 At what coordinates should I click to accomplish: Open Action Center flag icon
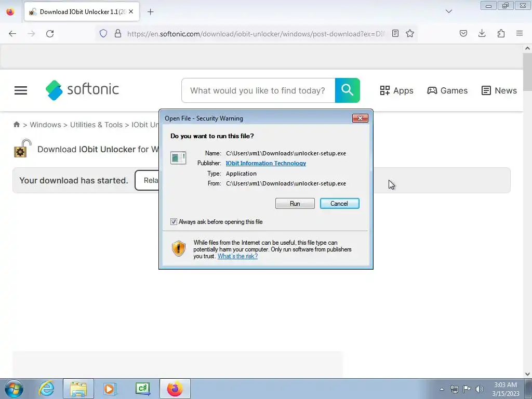[x=467, y=389]
